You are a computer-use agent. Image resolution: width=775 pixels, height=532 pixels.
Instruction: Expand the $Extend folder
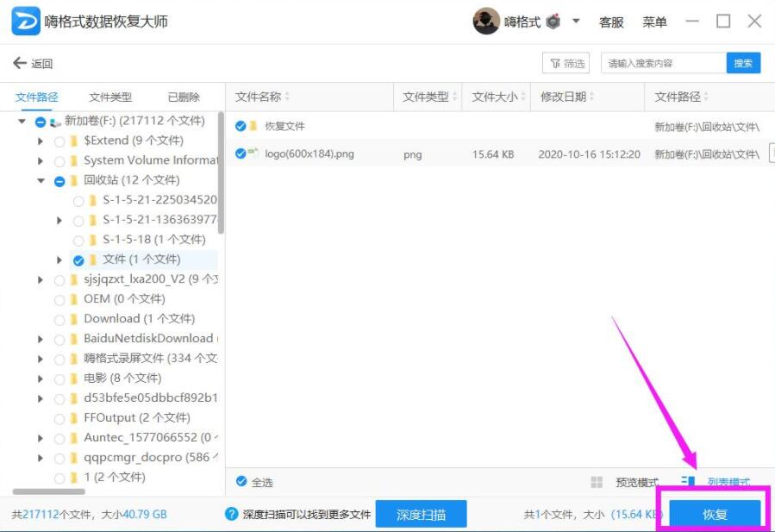tap(41, 141)
